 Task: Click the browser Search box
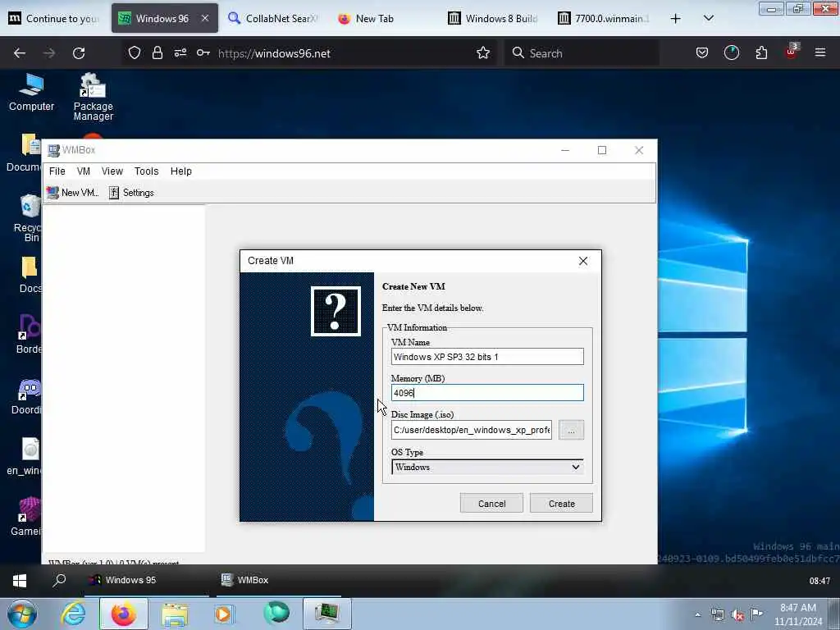click(x=582, y=53)
